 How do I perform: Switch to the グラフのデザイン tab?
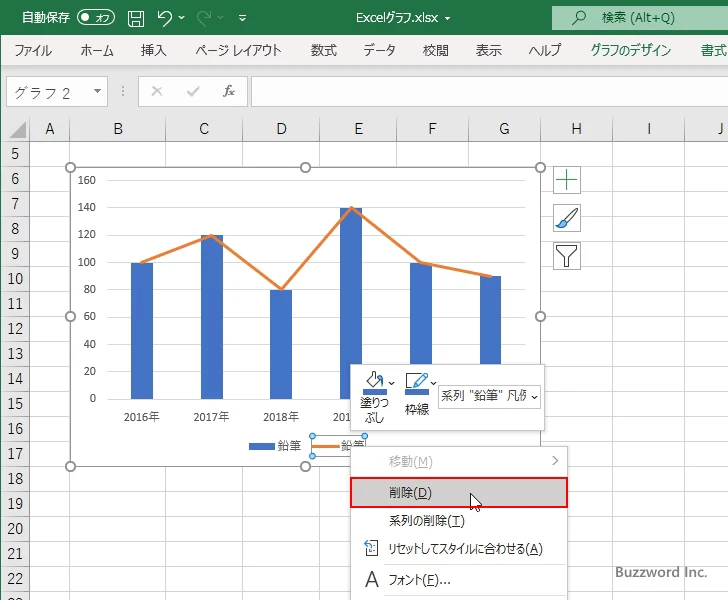tap(630, 50)
